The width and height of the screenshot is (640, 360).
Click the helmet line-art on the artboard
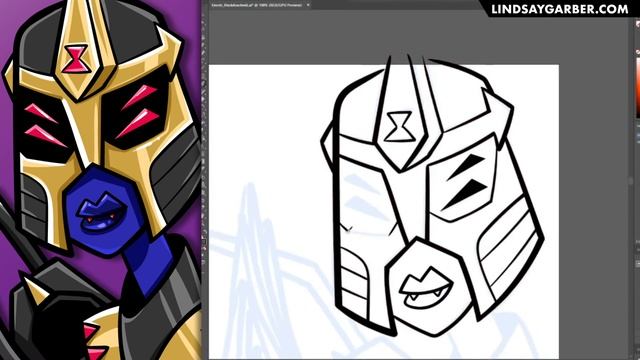point(432,196)
